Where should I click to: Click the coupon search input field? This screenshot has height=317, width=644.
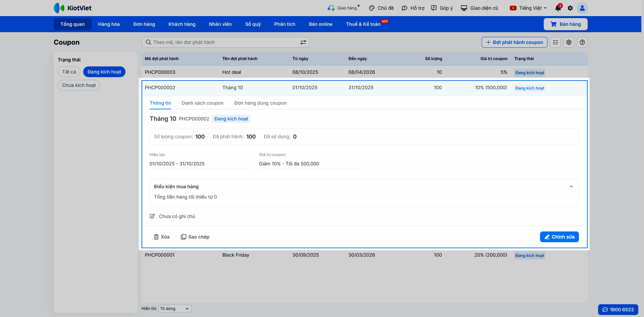click(x=221, y=42)
